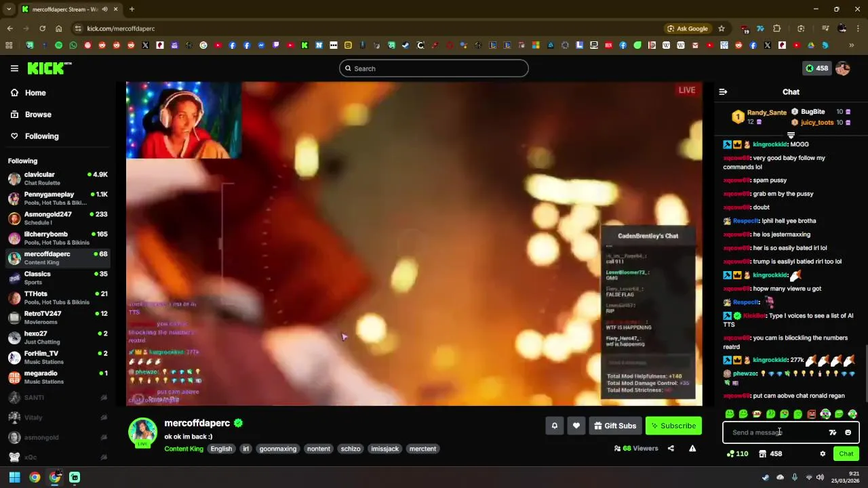
Task: Select the Classics channel in Following
Action: pos(58,277)
